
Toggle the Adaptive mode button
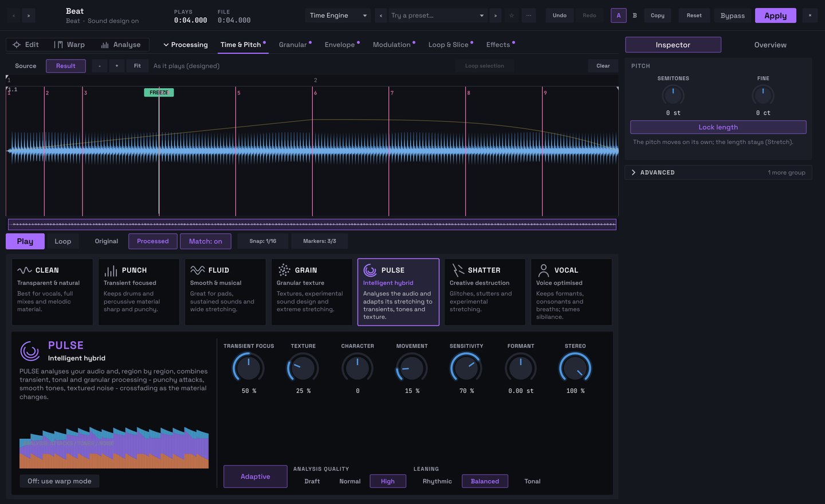point(256,477)
